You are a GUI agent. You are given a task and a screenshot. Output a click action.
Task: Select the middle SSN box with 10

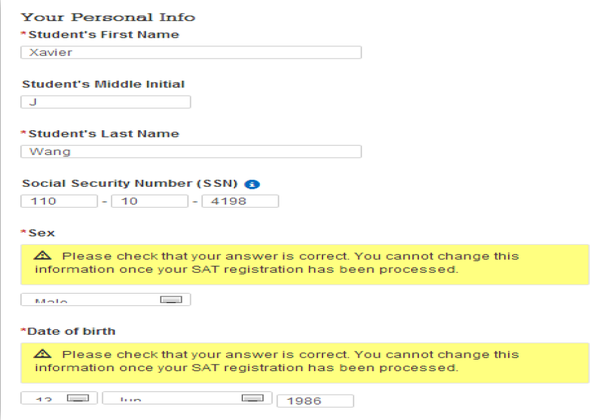(150, 201)
